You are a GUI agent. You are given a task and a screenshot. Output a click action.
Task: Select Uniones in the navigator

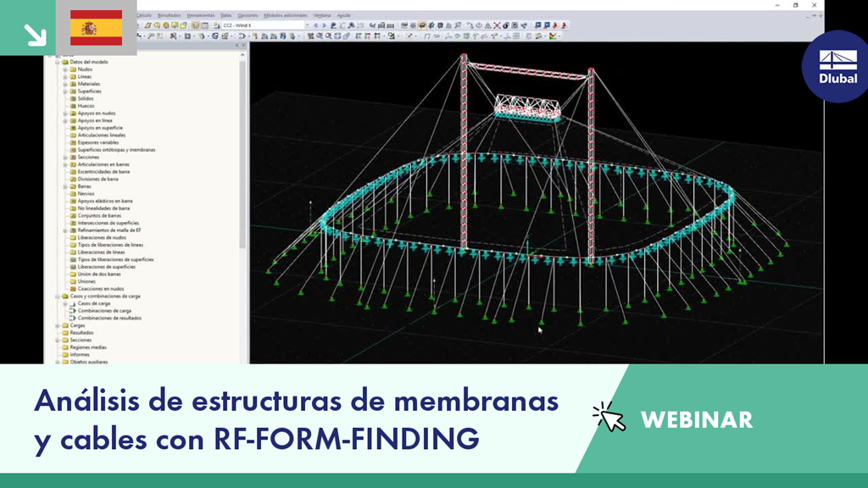[x=86, y=281]
